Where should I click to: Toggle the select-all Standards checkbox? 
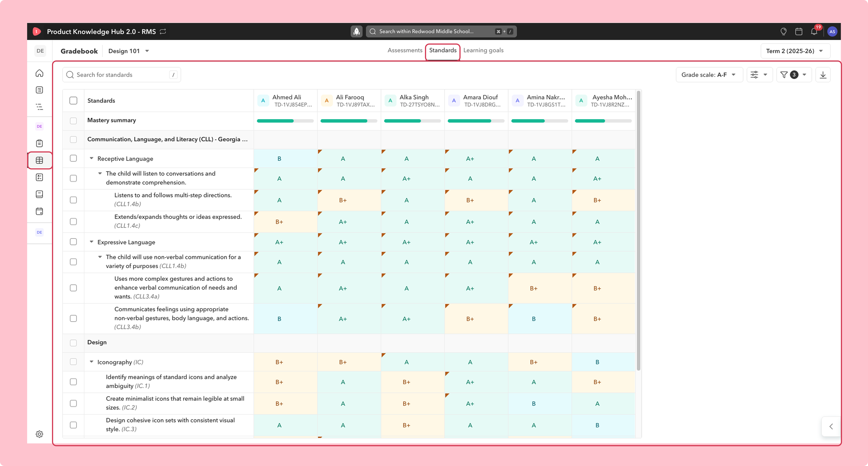tap(73, 100)
